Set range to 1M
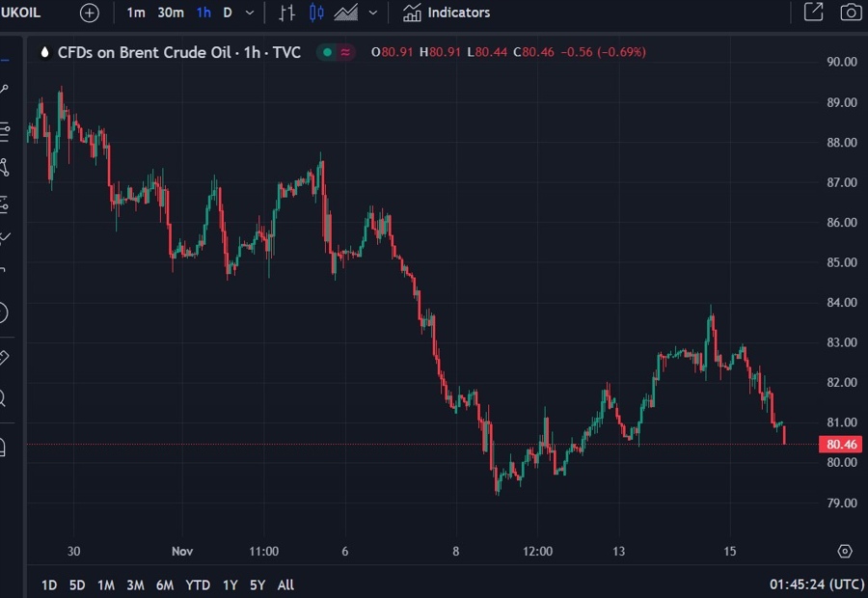 coord(106,585)
